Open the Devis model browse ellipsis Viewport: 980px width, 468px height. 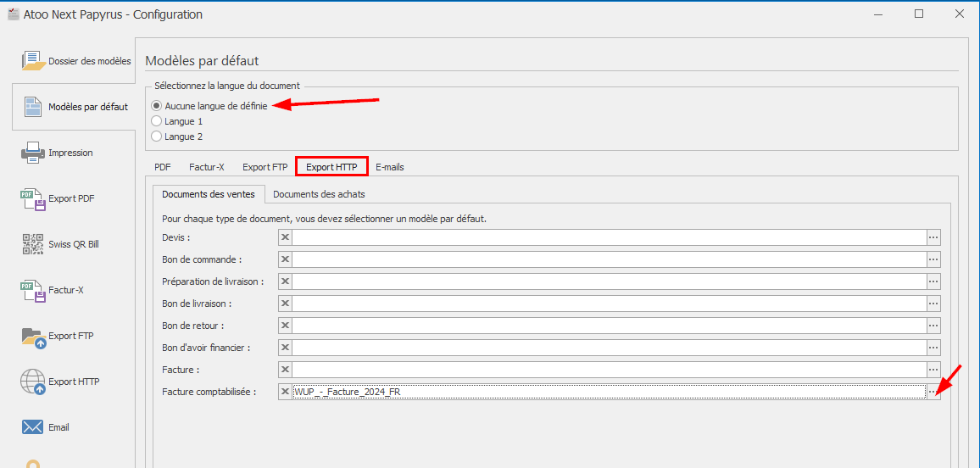[933, 237]
